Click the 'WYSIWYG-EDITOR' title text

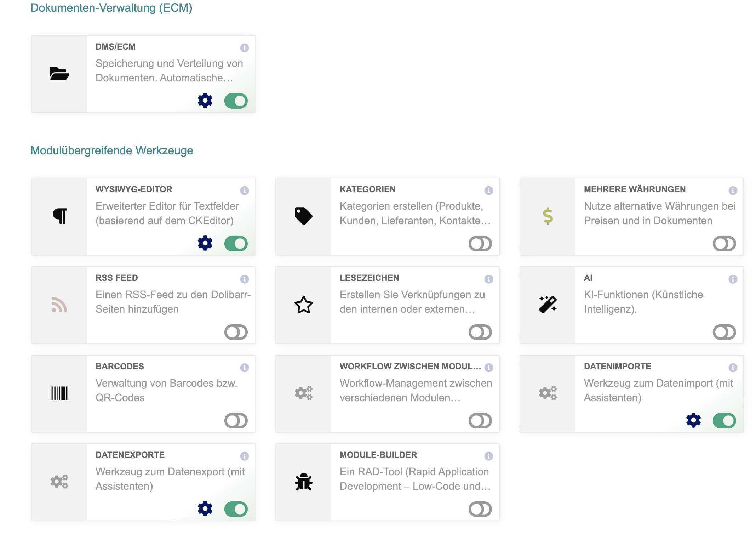(x=134, y=189)
